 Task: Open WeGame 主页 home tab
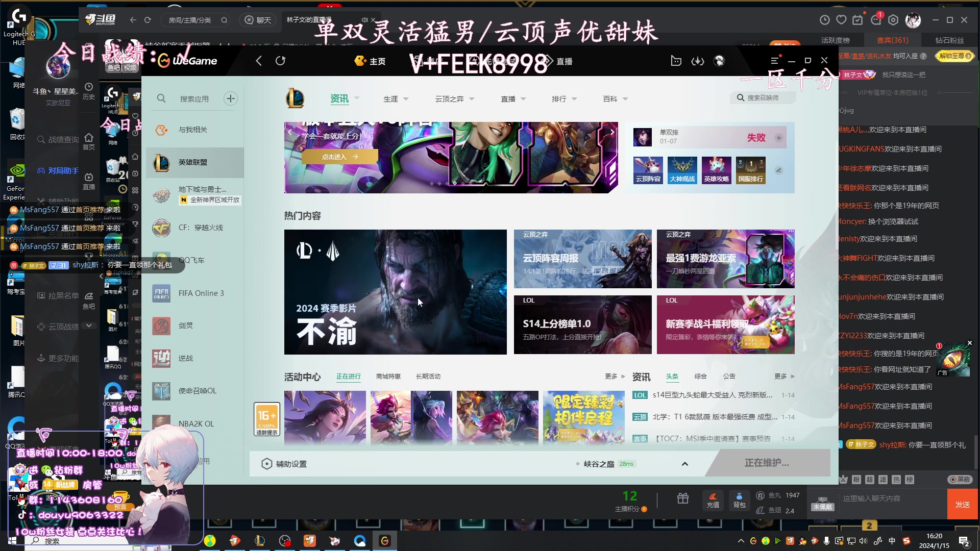click(x=370, y=61)
